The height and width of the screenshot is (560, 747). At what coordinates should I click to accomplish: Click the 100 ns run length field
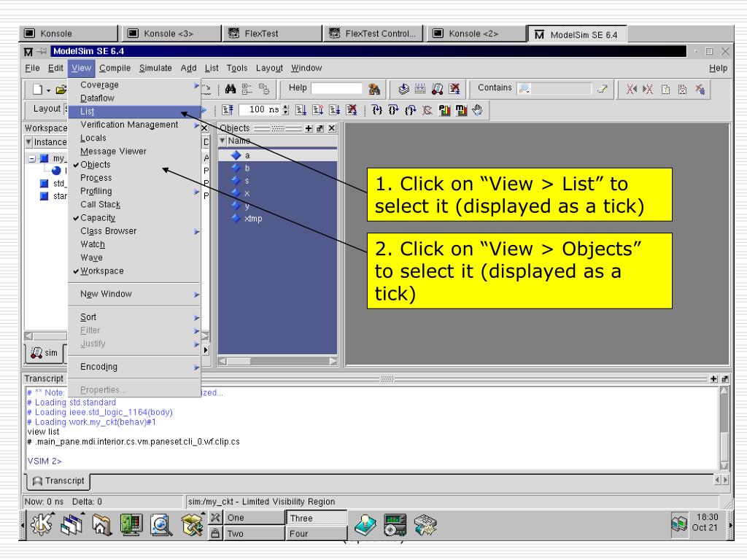click(x=260, y=110)
